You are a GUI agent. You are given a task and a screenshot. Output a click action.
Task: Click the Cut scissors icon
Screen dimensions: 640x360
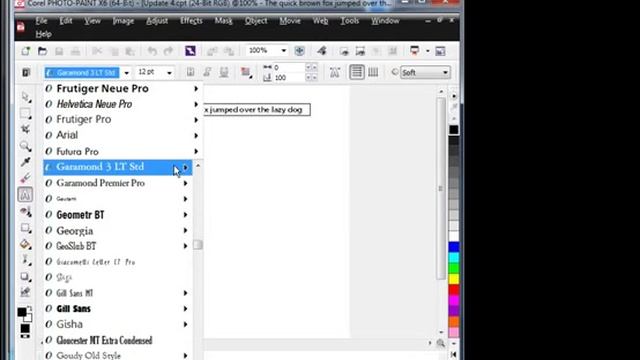pos(97,51)
